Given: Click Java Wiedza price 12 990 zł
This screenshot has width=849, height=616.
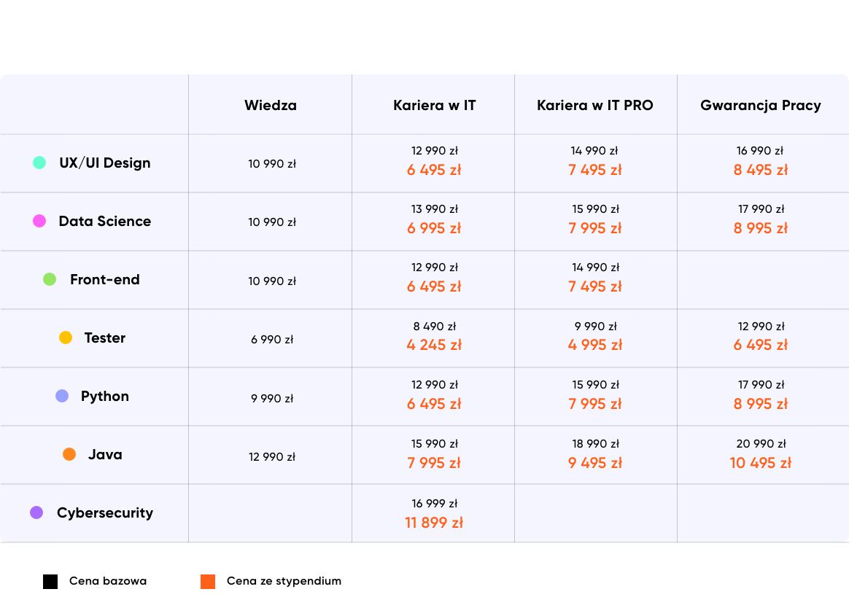Looking at the screenshot, I should [x=272, y=457].
